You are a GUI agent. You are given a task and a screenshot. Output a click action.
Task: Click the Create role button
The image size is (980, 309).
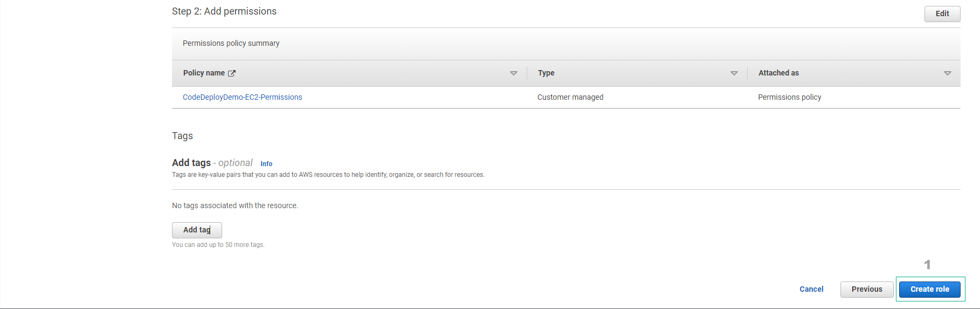[929, 289]
